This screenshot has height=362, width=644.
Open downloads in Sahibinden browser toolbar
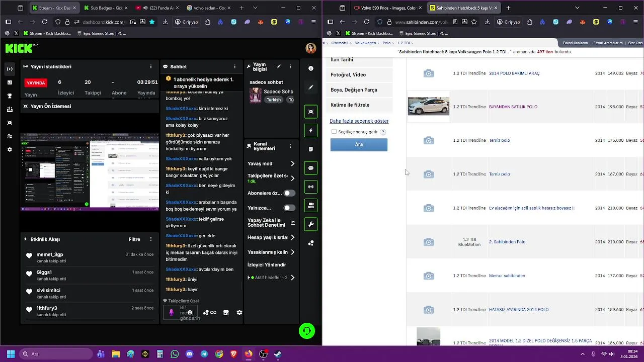point(487,22)
